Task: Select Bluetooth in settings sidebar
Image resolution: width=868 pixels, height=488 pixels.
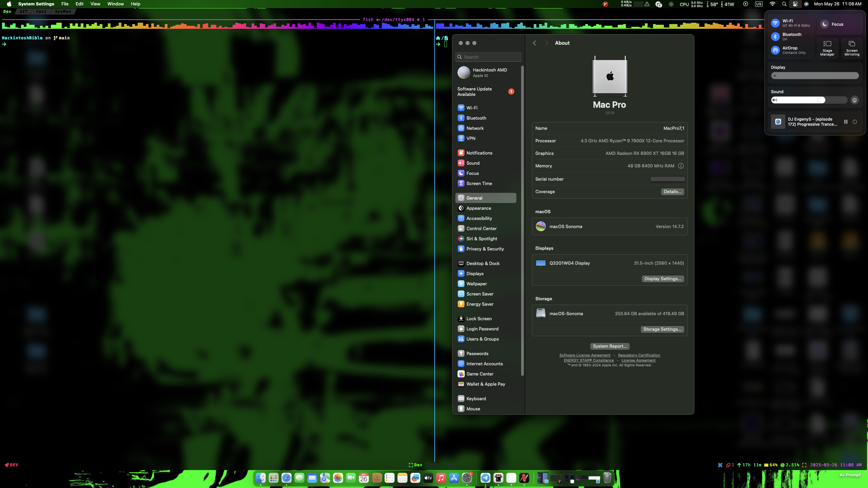Action: (x=476, y=118)
